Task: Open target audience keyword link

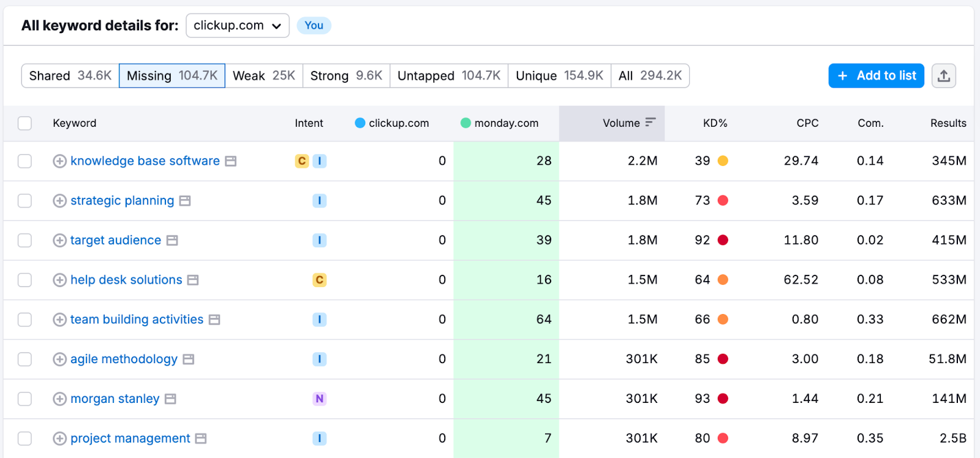Action: [x=116, y=241]
